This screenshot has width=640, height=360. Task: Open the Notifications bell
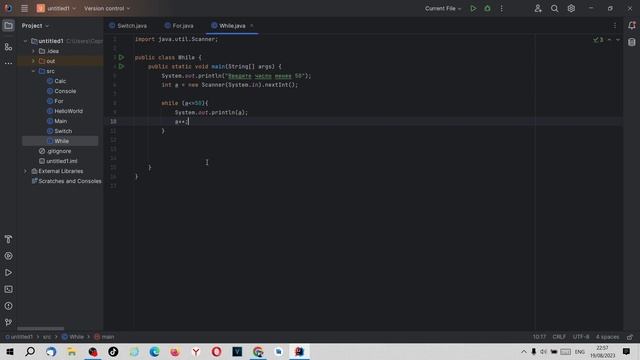(x=631, y=25)
